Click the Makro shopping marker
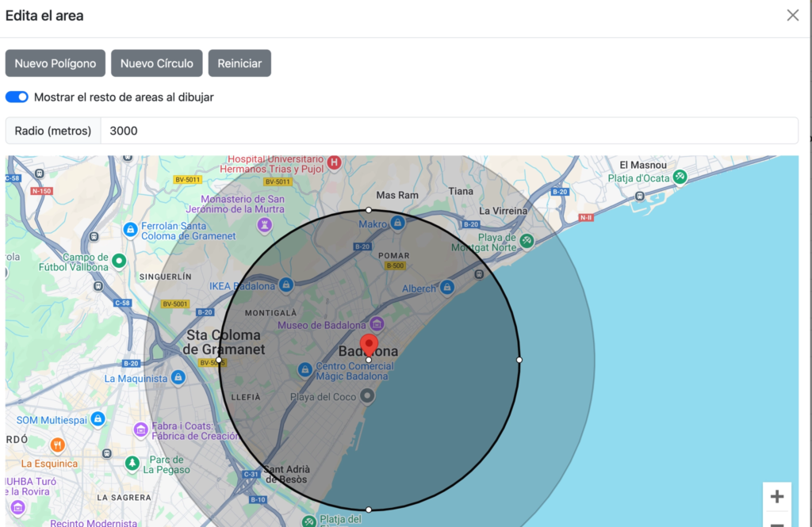812x527 pixels. pyautogui.click(x=398, y=223)
